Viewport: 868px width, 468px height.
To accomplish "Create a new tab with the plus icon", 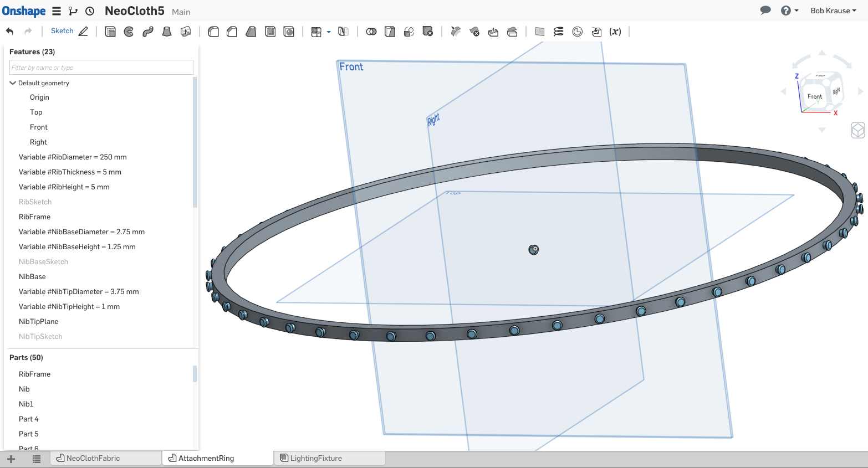I will (x=11, y=459).
